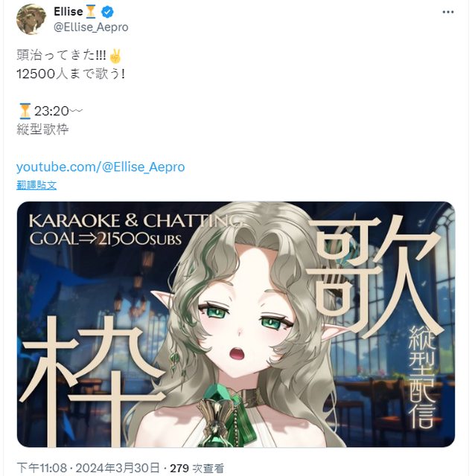Click GOAL⇒21500SUBS text in the thumbnail

point(106,239)
